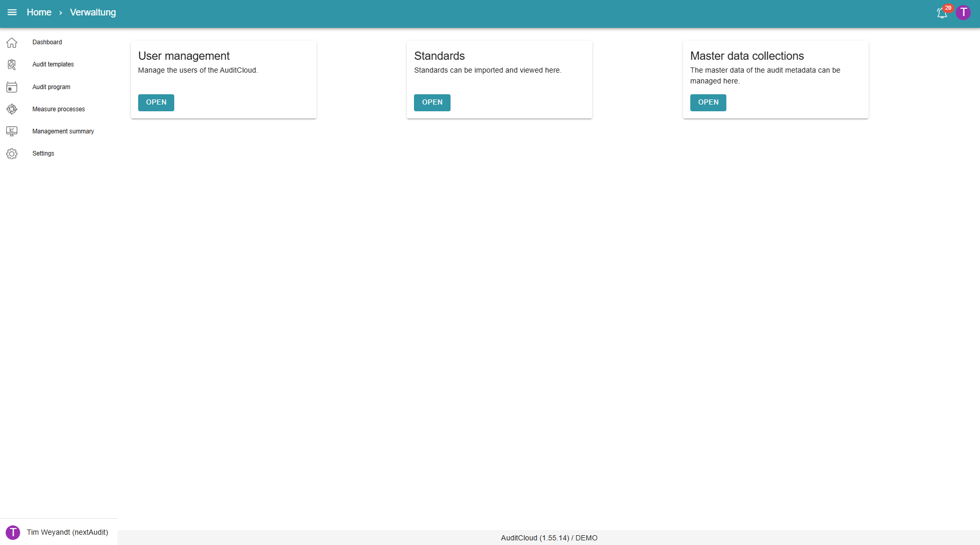Click the Audit templates icon
Image resolution: width=980 pixels, height=545 pixels.
12,64
